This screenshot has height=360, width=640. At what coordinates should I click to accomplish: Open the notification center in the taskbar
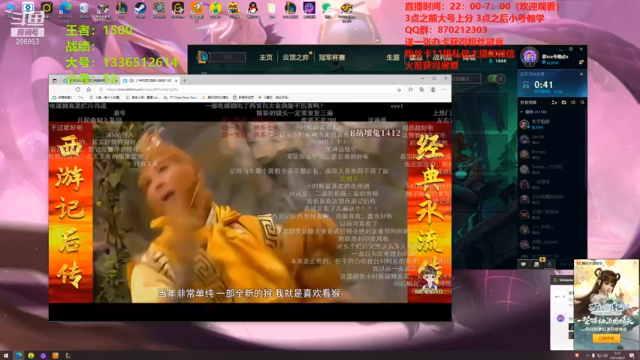[632, 356]
